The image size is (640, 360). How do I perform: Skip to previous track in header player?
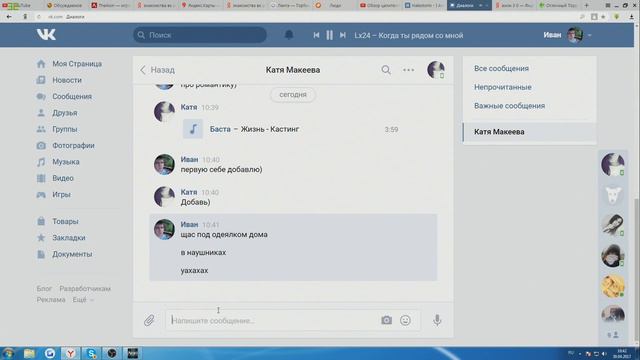pyautogui.click(x=316, y=35)
